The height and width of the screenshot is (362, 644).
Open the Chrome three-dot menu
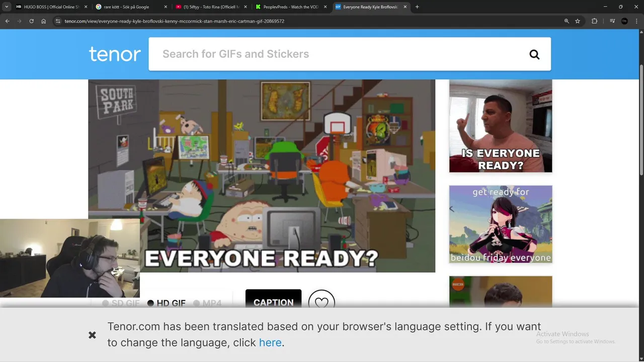[636, 21]
